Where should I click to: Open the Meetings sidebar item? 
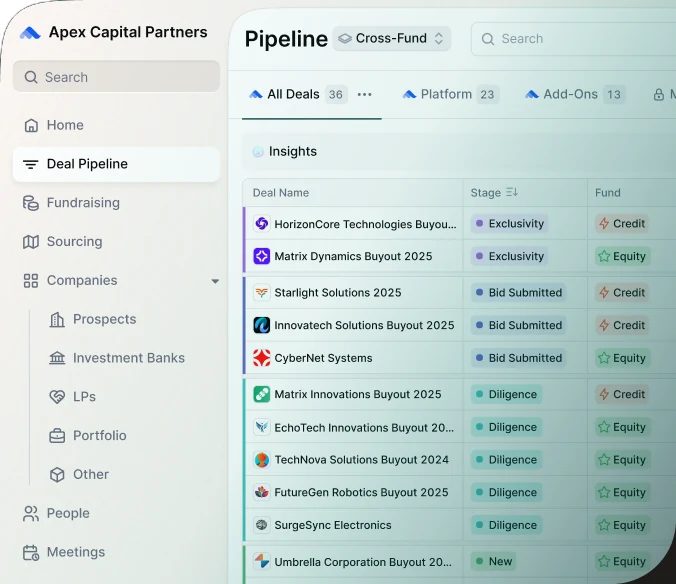click(x=116, y=553)
